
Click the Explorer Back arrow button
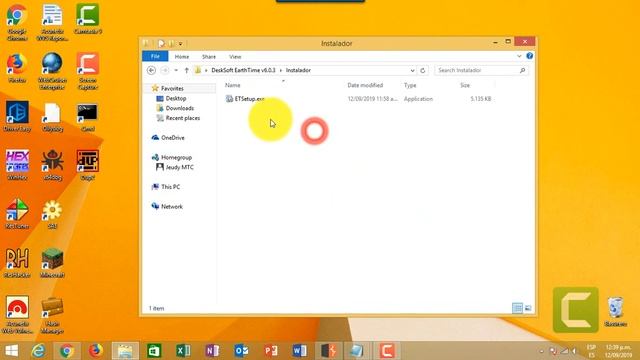[151, 70]
